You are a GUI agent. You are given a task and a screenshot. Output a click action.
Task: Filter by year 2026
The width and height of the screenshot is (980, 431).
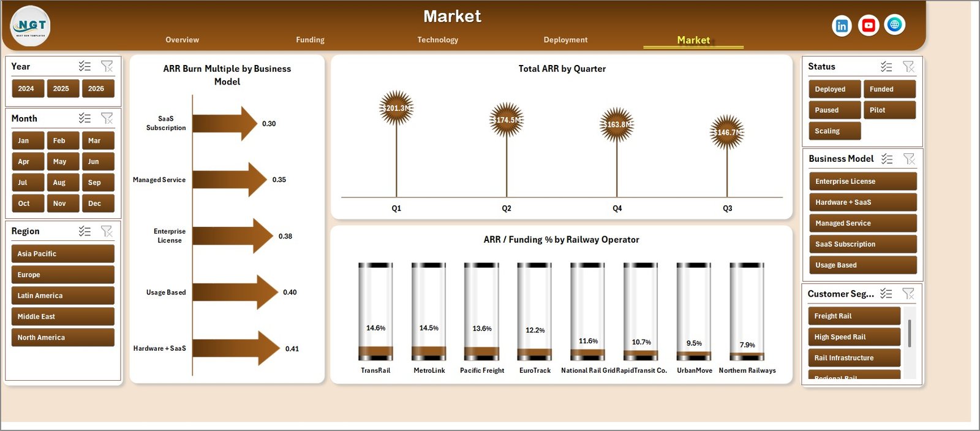[98, 88]
